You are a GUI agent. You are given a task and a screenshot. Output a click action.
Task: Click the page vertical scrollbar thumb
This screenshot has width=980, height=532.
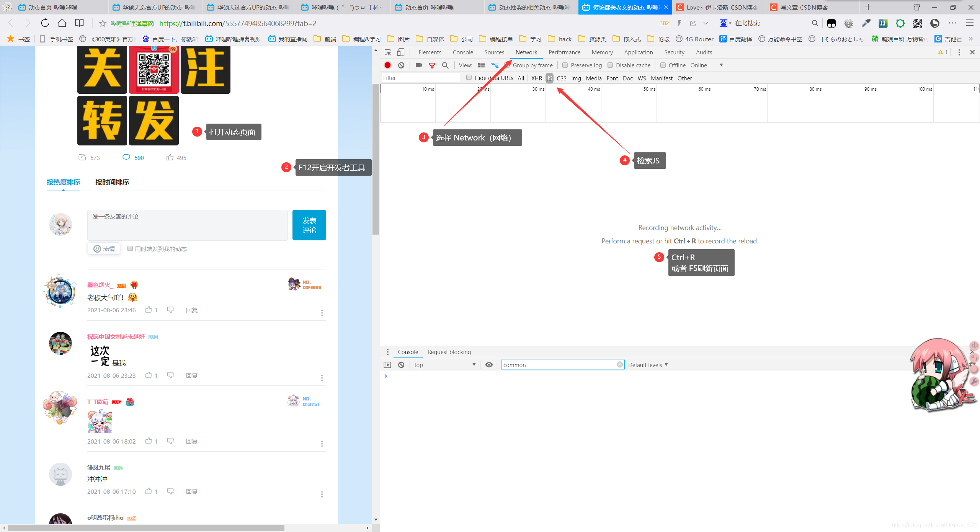point(376,159)
